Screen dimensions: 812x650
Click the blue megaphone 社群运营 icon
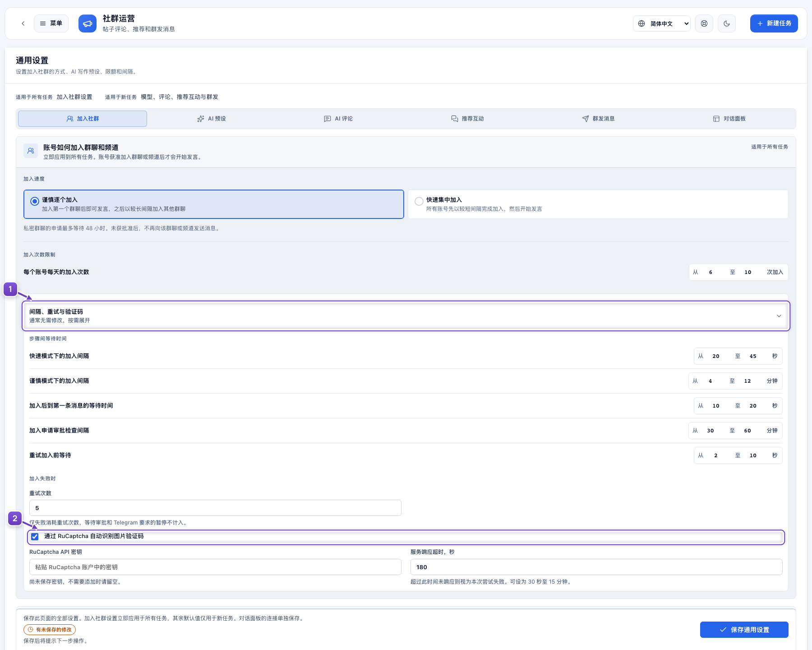[x=88, y=23]
